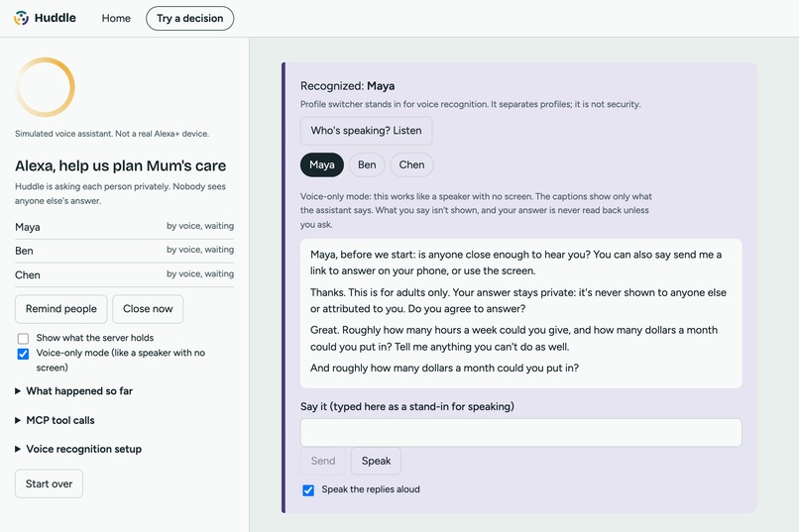Focus the Say it text field

[x=520, y=433]
